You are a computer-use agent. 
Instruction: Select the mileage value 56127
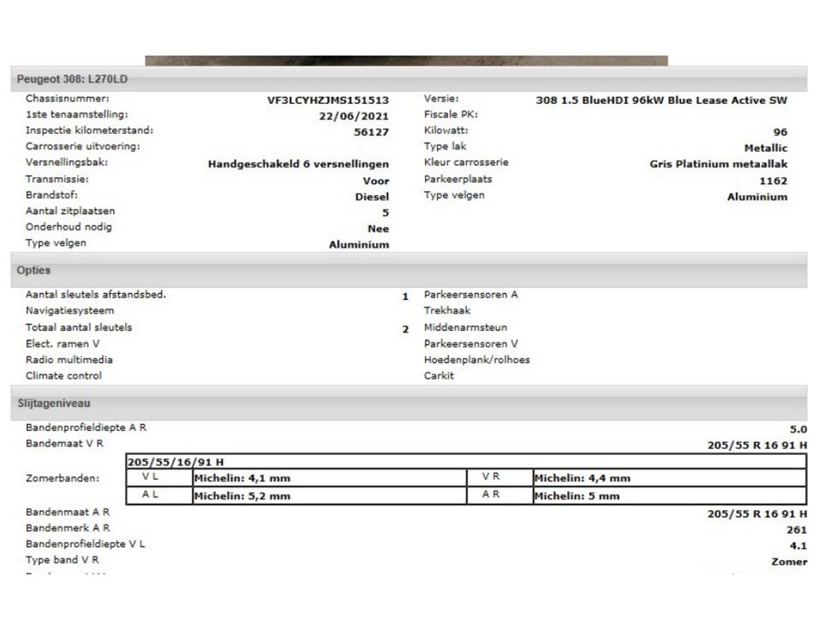tap(371, 132)
